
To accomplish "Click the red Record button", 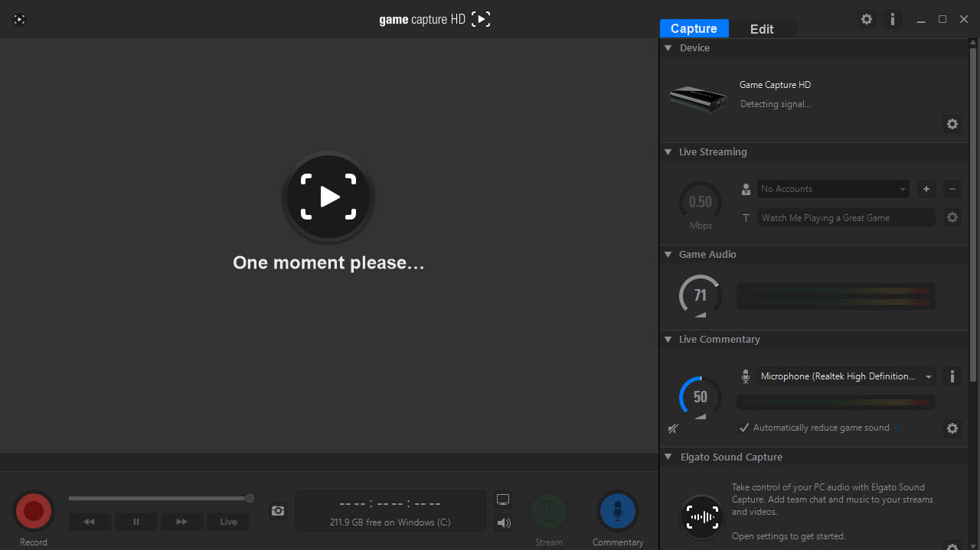I will point(34,510).
